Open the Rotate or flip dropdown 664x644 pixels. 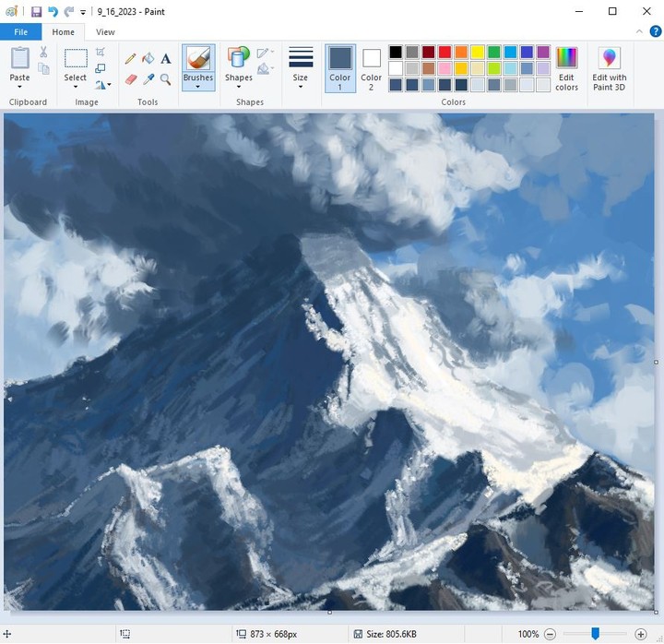[x=102, y=85]
